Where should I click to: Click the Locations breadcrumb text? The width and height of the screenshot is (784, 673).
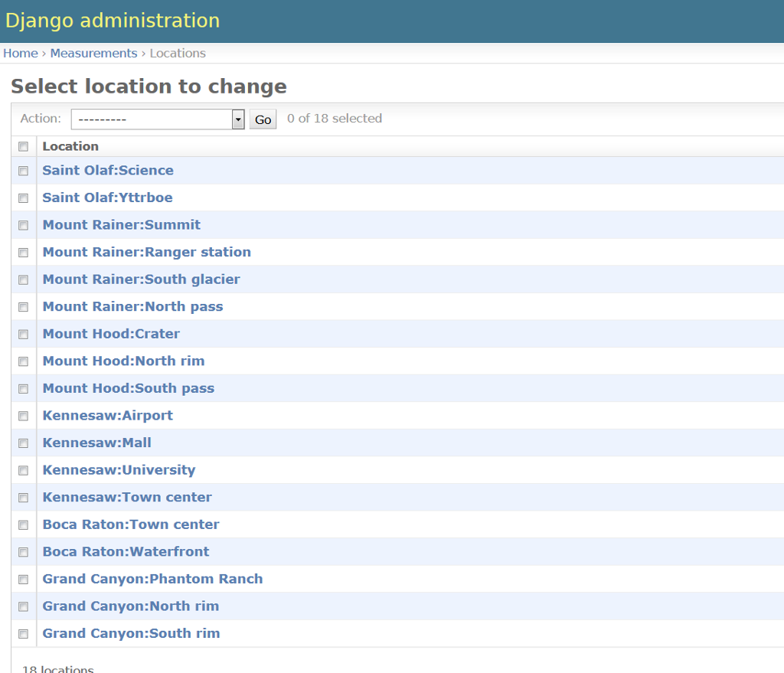[178, 53]
